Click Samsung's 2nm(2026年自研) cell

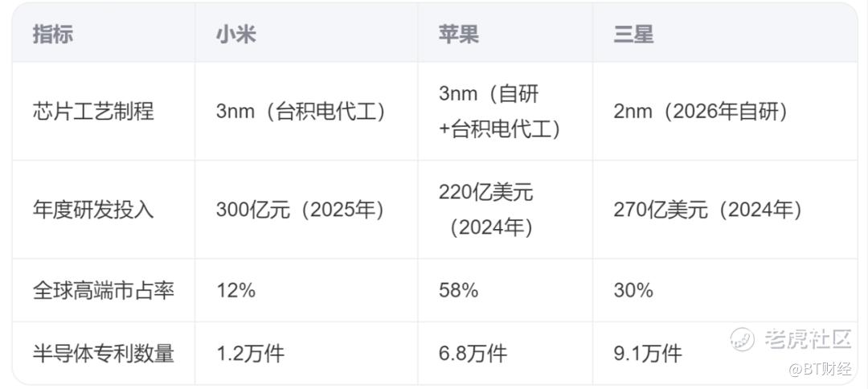(702, 112)
